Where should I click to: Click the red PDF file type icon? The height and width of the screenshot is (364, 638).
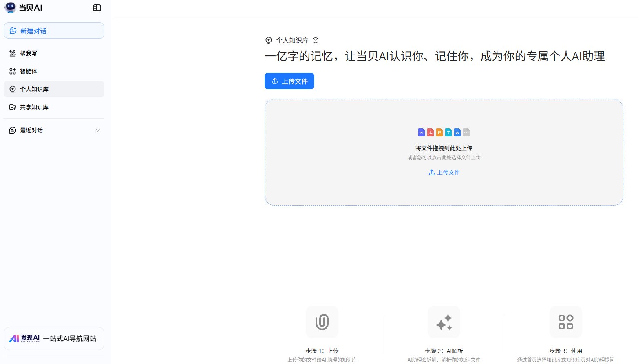tap(430, 132)
